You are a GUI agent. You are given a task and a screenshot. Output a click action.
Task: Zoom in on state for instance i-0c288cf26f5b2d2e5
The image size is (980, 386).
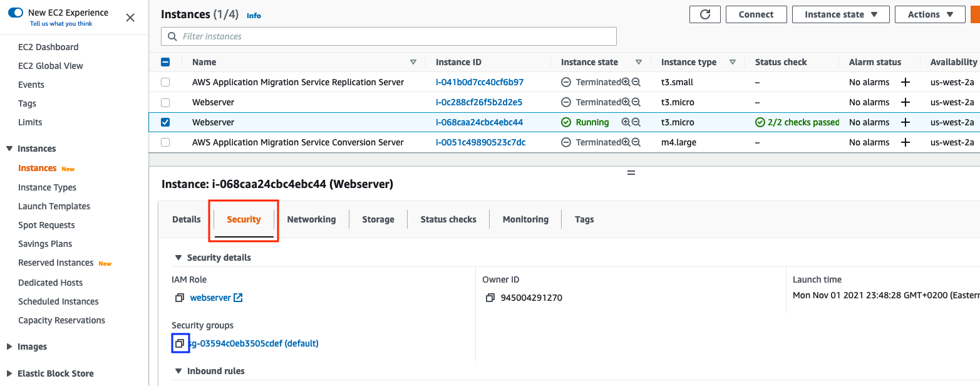(x=626, y=102)
